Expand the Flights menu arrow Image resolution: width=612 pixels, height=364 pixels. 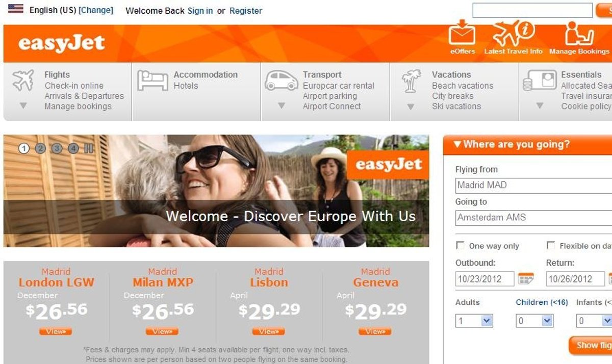click(x=23, y=106)
